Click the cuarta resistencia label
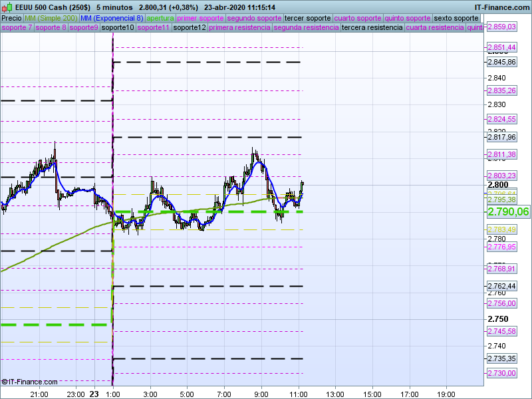Viewport: 532px width, 399px height. click(434, 28)
